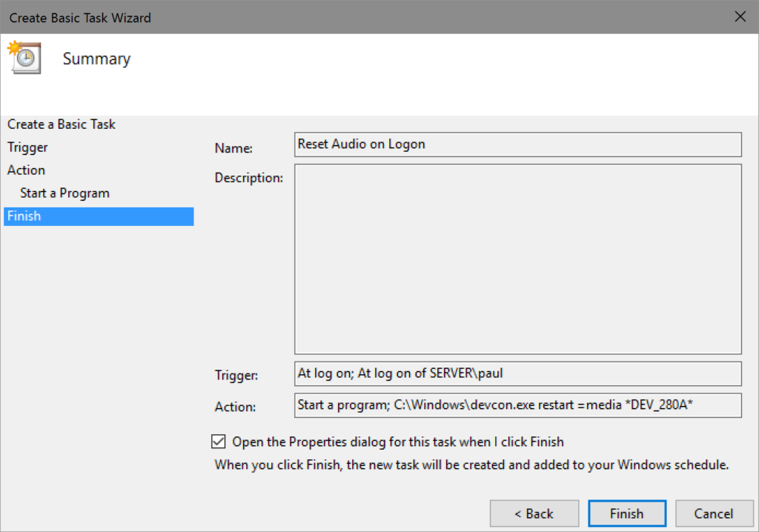Viewport: 759px width, 532px height.
Task: Uncheck the Open the Properties dialog checkbox
Action: click(219, 442)
